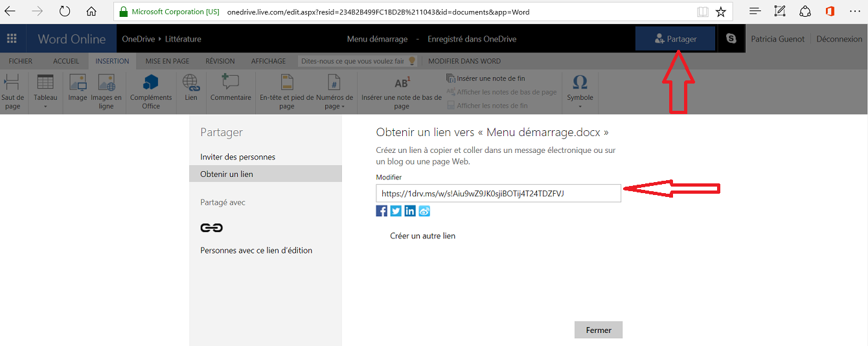Open the Littérature folder breadcrumb

[183, 39]
